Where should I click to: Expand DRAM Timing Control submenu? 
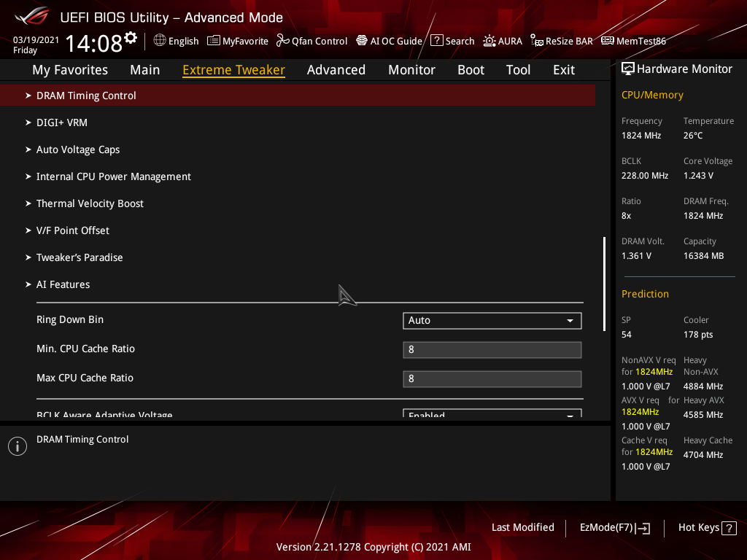(x=298, y=96)
